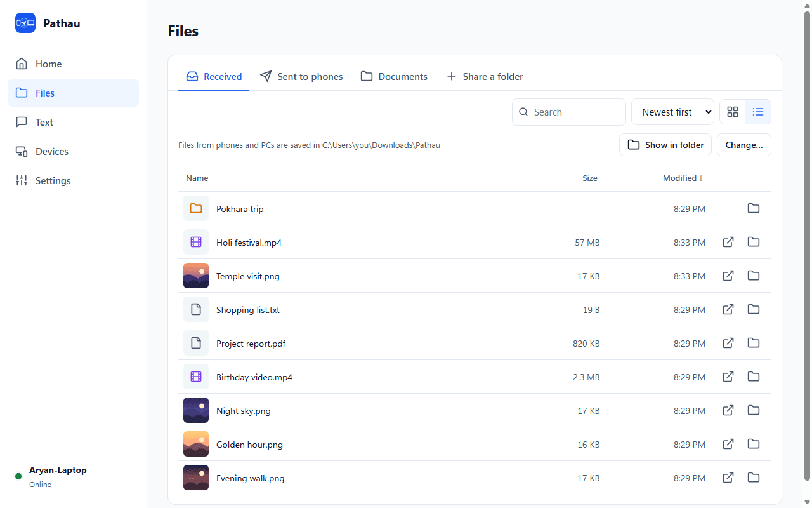Show Project report.pdf in folder icon
812x508 pixels.
click(x=754, y=343)
